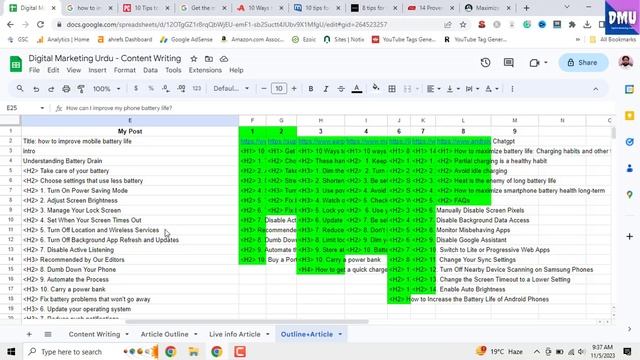Increase decimal places

182,89
